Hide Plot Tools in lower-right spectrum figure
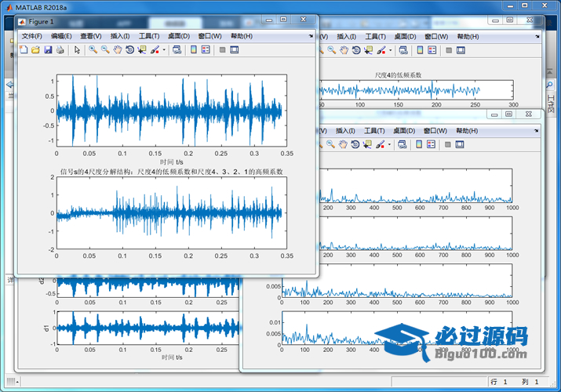Image resolution: width=561 pixels, height=392 pixels. (447, 144)
